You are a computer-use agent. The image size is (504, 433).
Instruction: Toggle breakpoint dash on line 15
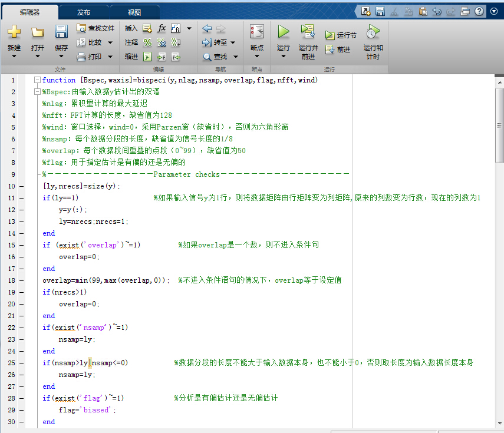click(x=22, y=246)
